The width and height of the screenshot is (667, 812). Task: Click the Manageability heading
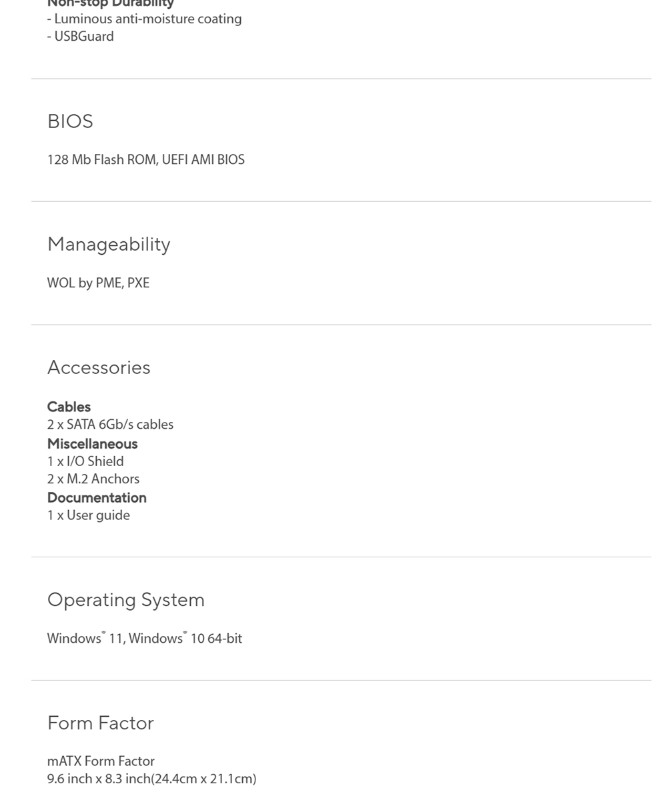coord(109,245)
